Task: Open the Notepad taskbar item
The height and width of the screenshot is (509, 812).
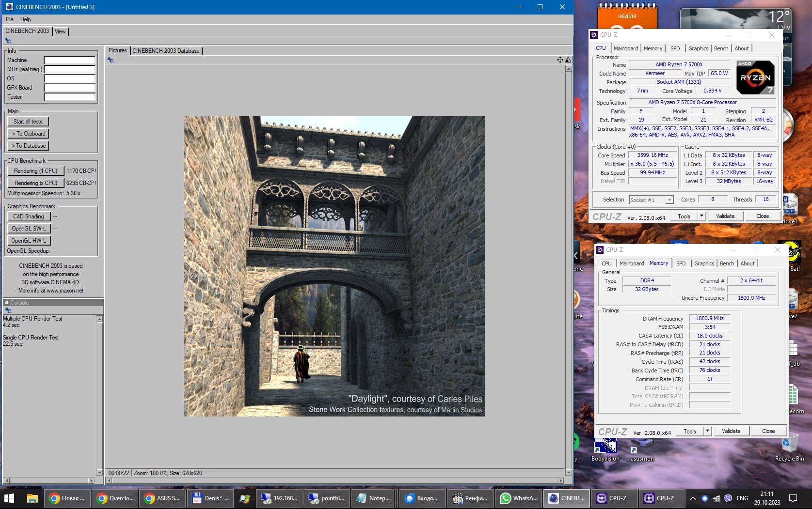Action: (373, 498)
